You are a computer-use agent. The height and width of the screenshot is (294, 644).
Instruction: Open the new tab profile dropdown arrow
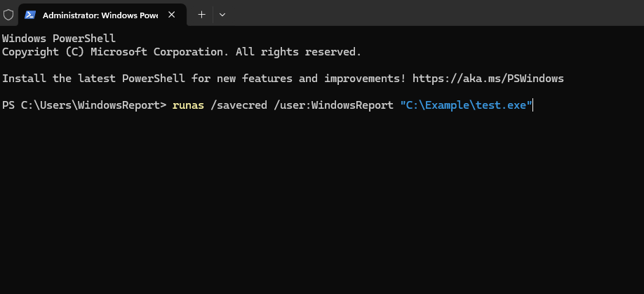click(222, 15)
